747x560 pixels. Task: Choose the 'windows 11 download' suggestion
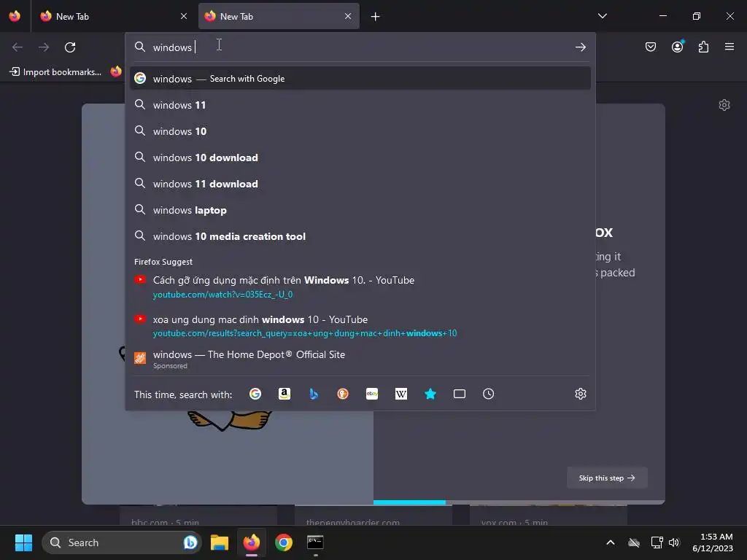pyautogui.click(x=360, y=184)
